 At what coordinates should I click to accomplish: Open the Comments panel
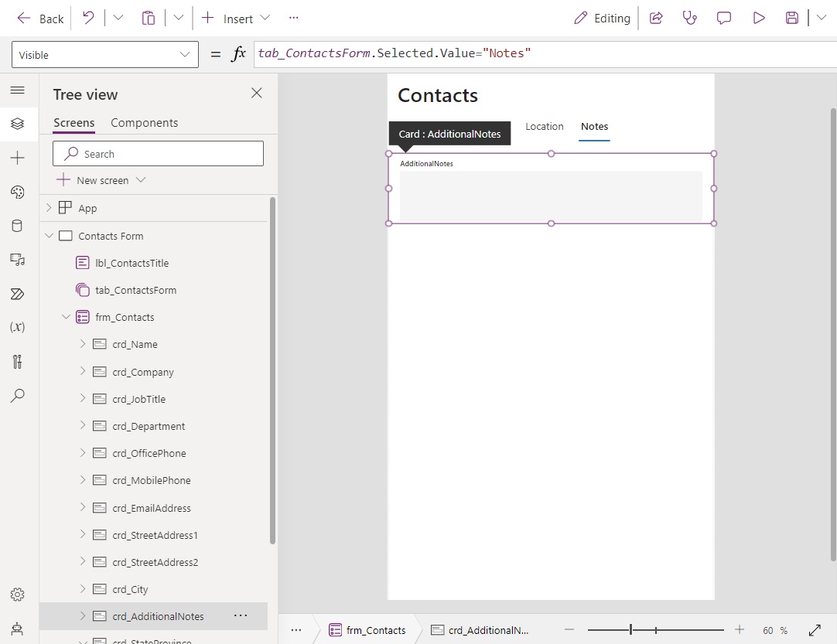(723, 17)
